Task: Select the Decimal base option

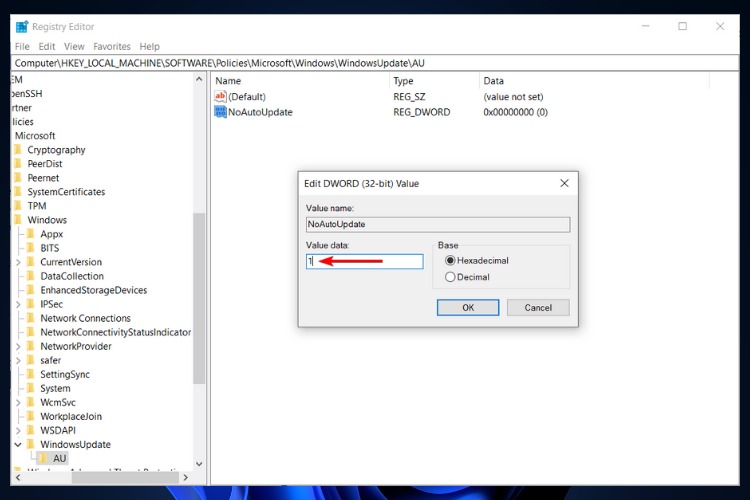Action: coord(450,277)
